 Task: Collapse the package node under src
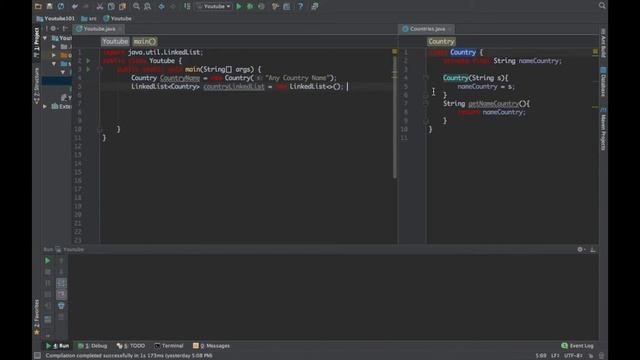pyautogui.click(x=63, y=72)
